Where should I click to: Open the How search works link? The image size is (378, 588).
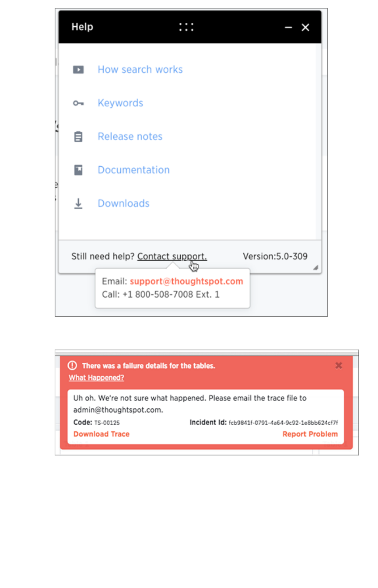[x=140, y=70]
